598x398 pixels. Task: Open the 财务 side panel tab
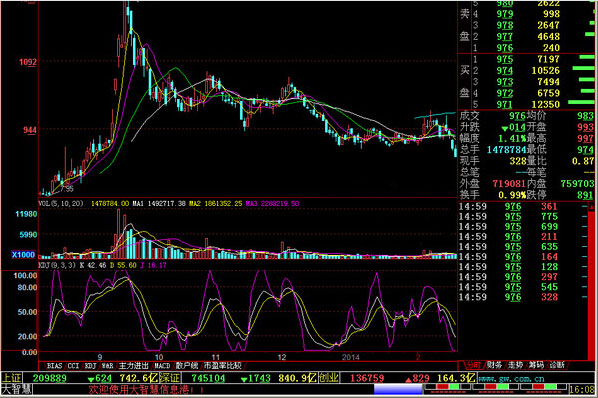coord(494,365)
